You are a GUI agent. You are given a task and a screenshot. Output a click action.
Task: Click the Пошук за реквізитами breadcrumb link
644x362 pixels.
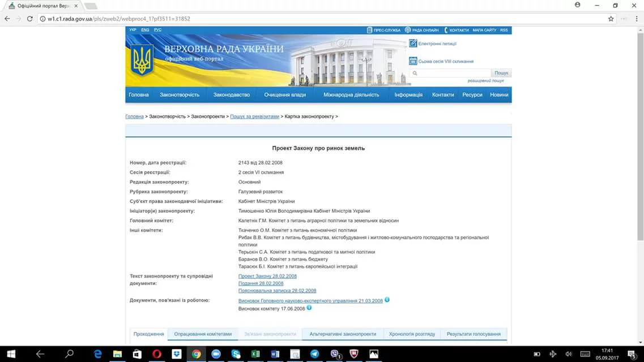(255, 117)
